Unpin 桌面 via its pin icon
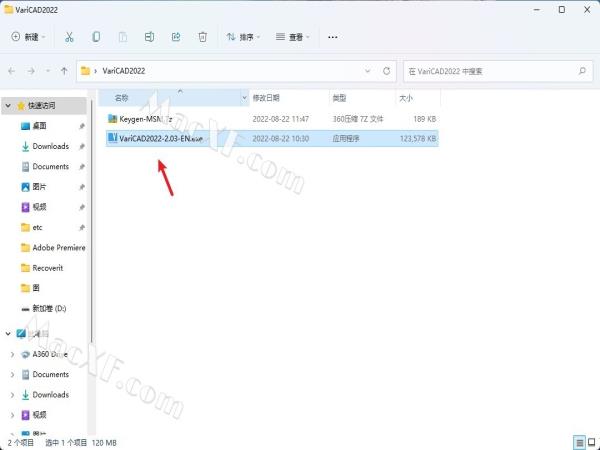Image resolution: width=600 pixels, height=450 pixels. 82,126
